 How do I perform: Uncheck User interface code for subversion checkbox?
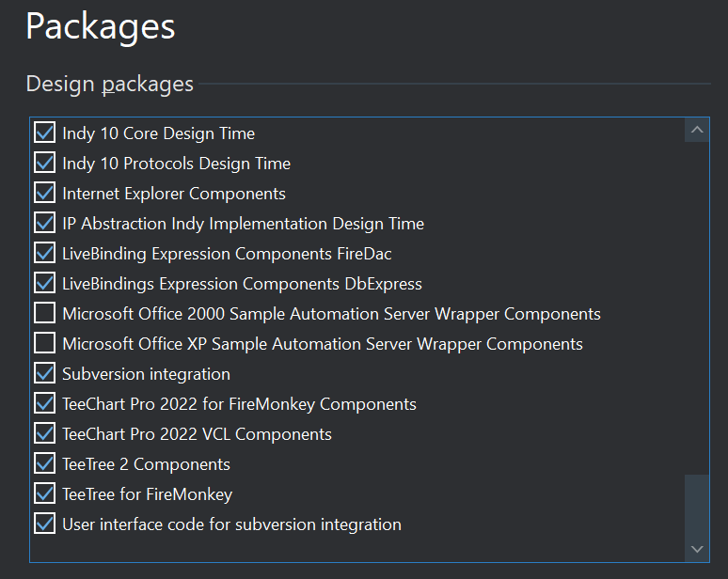tap(44, 524)
